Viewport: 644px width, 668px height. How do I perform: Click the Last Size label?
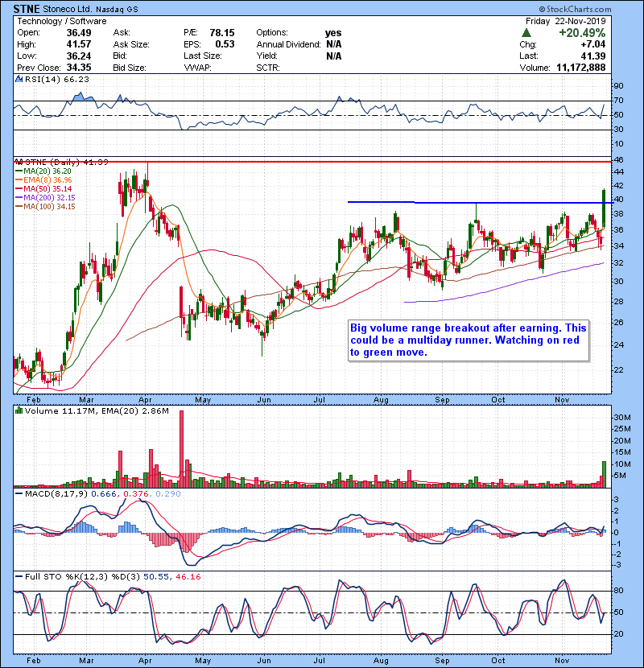202,56
